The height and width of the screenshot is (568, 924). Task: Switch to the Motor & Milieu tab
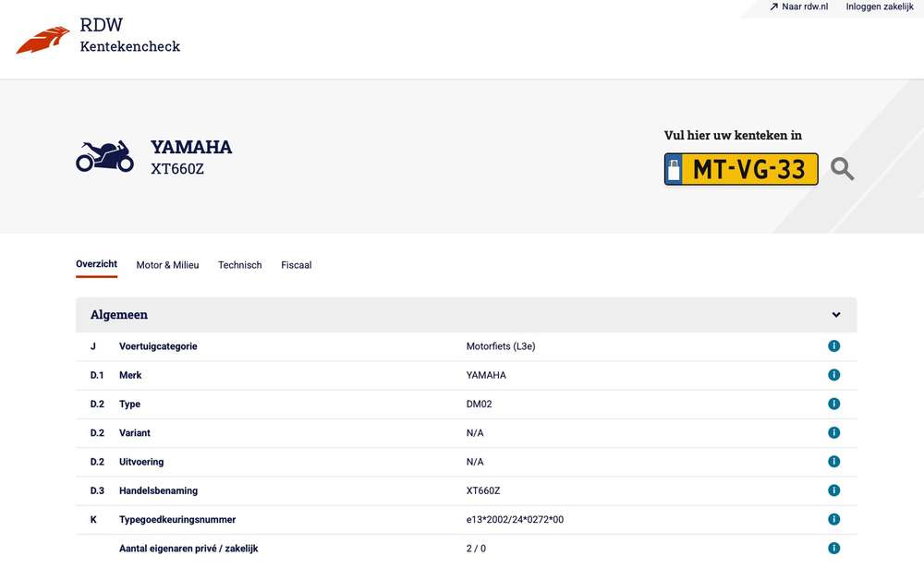(x=167, y=265)
